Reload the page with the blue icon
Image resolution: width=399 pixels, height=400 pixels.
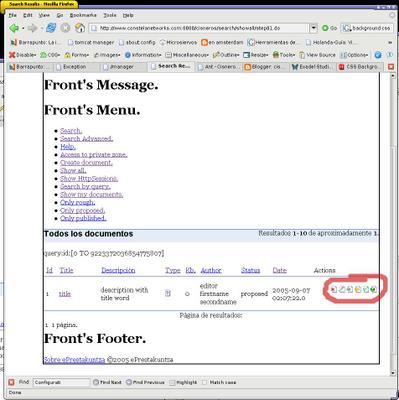coord(51,28)
